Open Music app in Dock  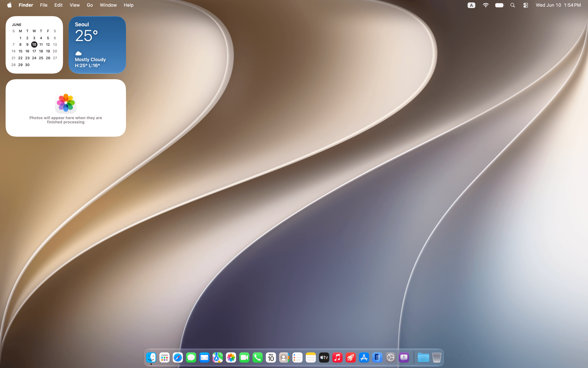(x=337, y=357)
